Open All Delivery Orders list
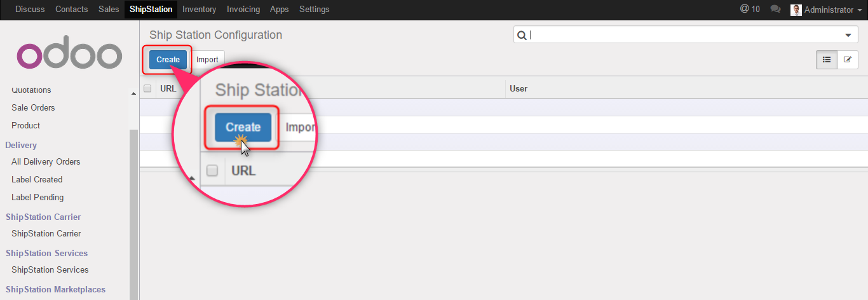 point(46,161)
